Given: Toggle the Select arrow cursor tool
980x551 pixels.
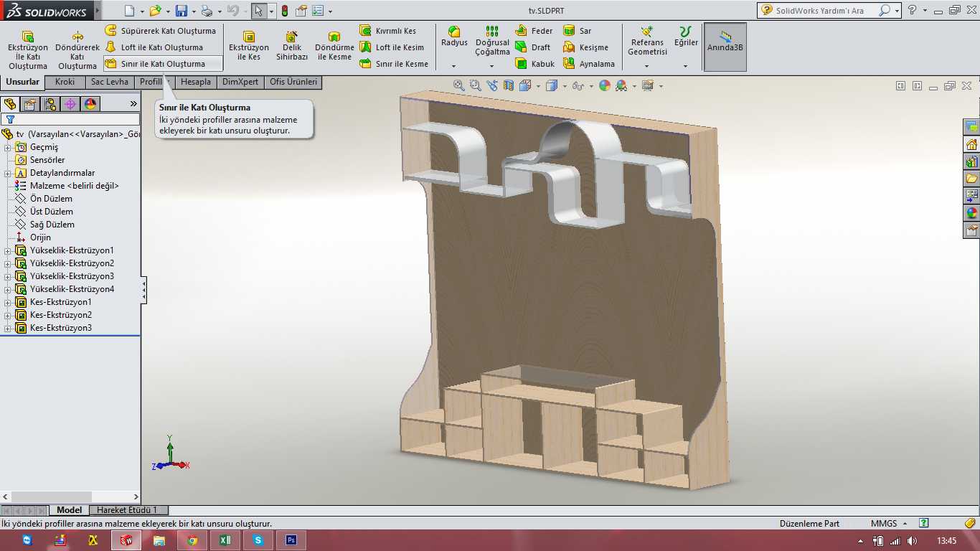Looking at the screenshot, I should (x=259, y=11).
